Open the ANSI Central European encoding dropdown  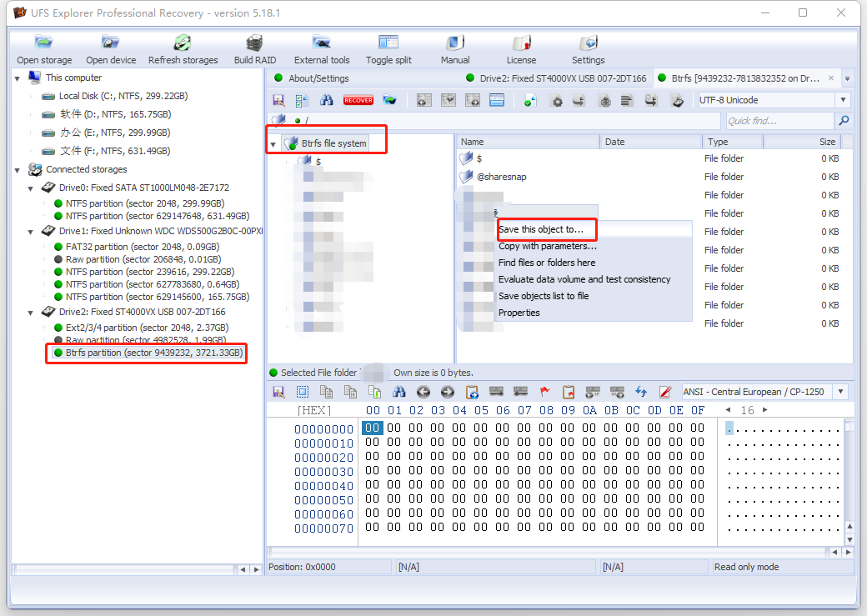841,392
